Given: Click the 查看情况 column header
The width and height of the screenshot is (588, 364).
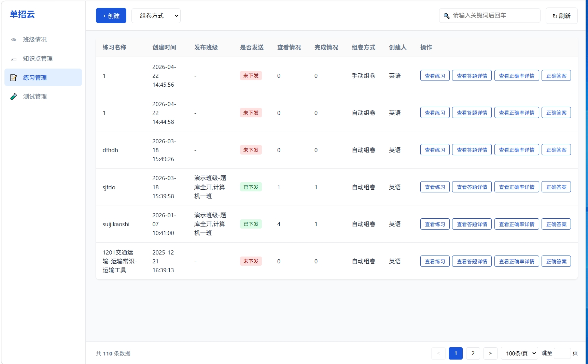Looking at the screenshot, I should [289, 47].
